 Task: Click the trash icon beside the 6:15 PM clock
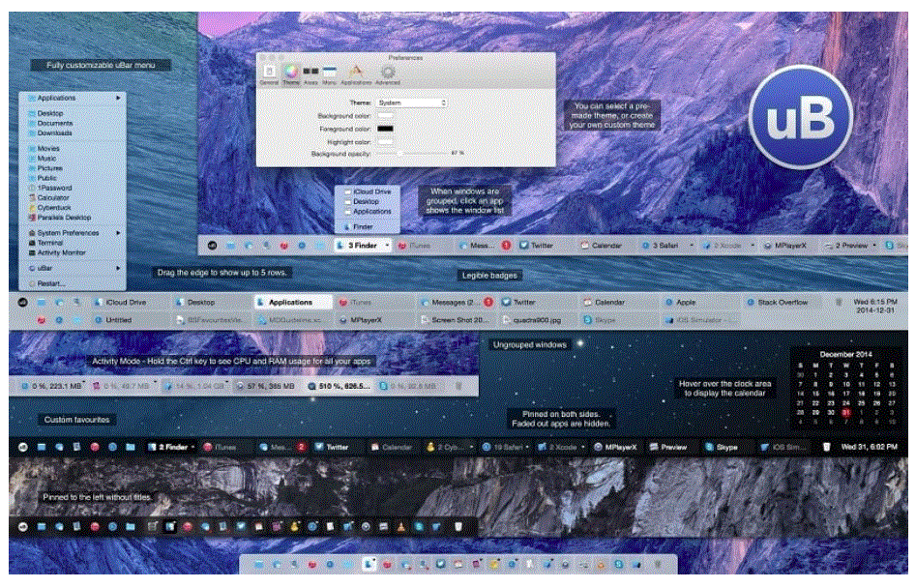pos(839,303)
